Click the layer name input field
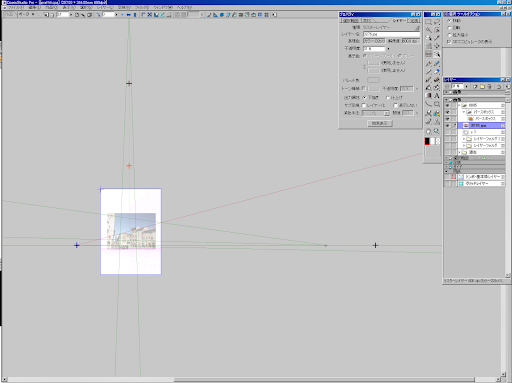This screenshot has height=383, width=512. coord(391,34)
